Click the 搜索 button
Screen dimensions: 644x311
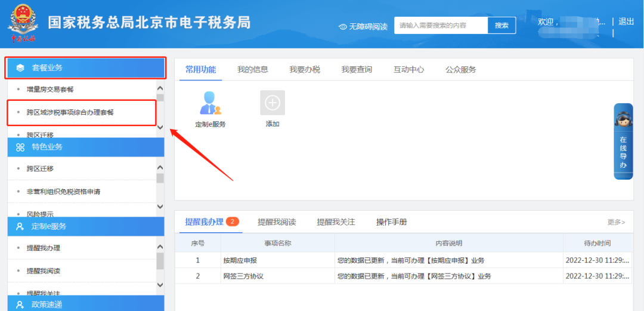(502, 26)
